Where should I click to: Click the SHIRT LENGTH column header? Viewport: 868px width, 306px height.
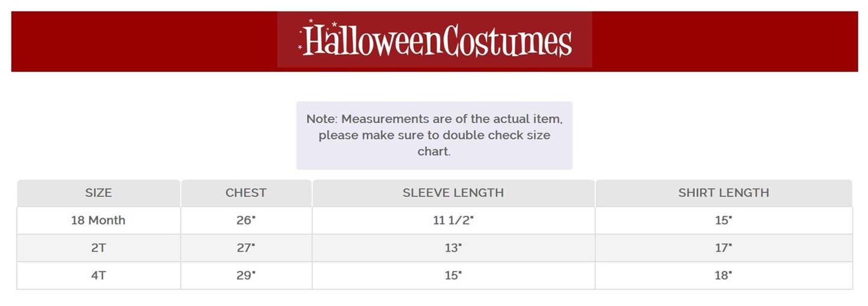pyautogui.click(x=723, y=193)
